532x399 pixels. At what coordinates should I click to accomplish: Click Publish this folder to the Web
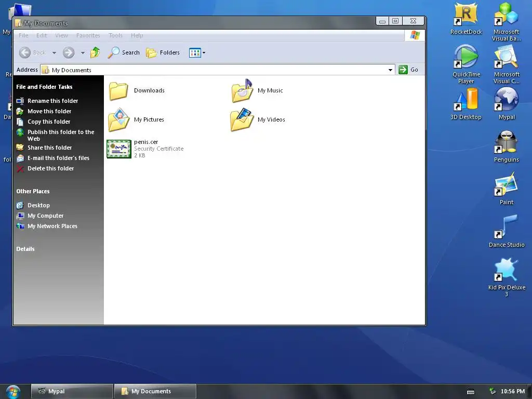(x=61, y=136)
